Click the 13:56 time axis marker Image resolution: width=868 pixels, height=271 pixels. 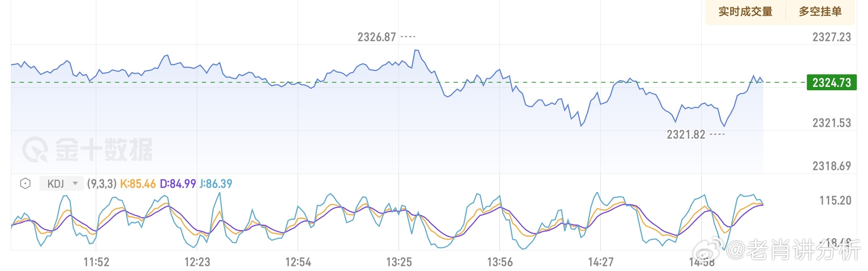pyautogui.click(x=500, y=262)
